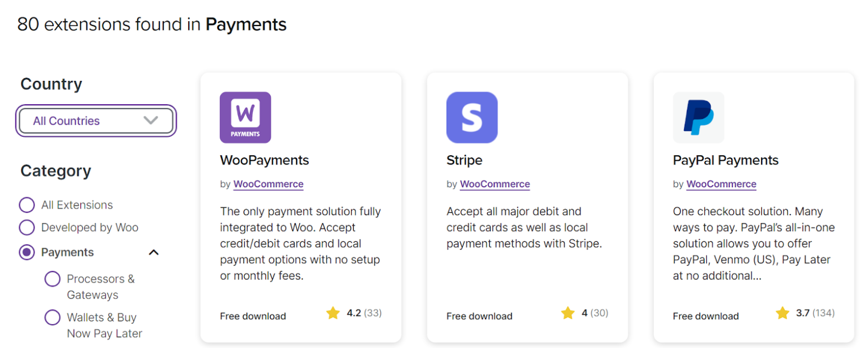Click the Payments radio button
This screenshot has height=348, width=868.
(x=25, y=252)
